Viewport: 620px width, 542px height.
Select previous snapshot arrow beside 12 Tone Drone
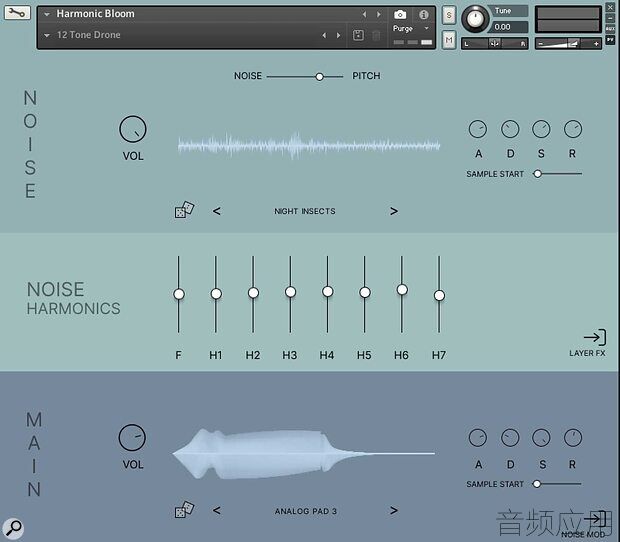point(324,35)
